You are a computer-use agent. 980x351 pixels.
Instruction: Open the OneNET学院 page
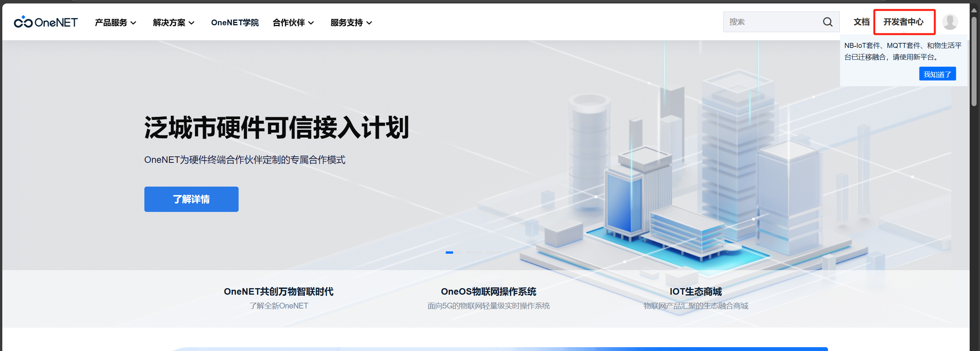click(235, 23)
